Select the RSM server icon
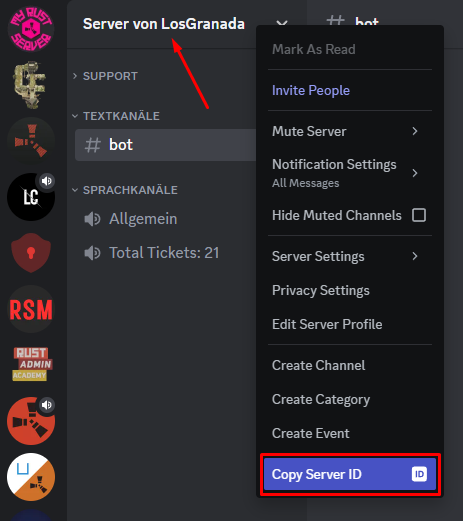Image resolution: width=463 pixels, height=521 pixels. coord(31,309)
